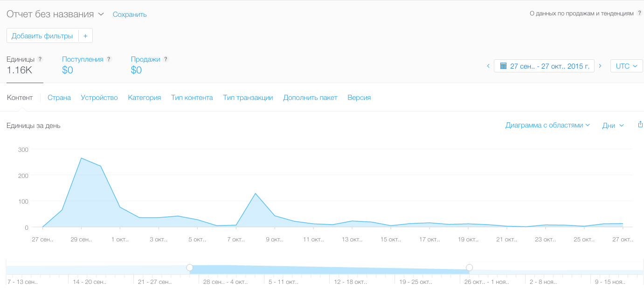This screenshot has height=297, width=644.
Task: Click the help icon next to Поступления
Action: coord(109,59)
